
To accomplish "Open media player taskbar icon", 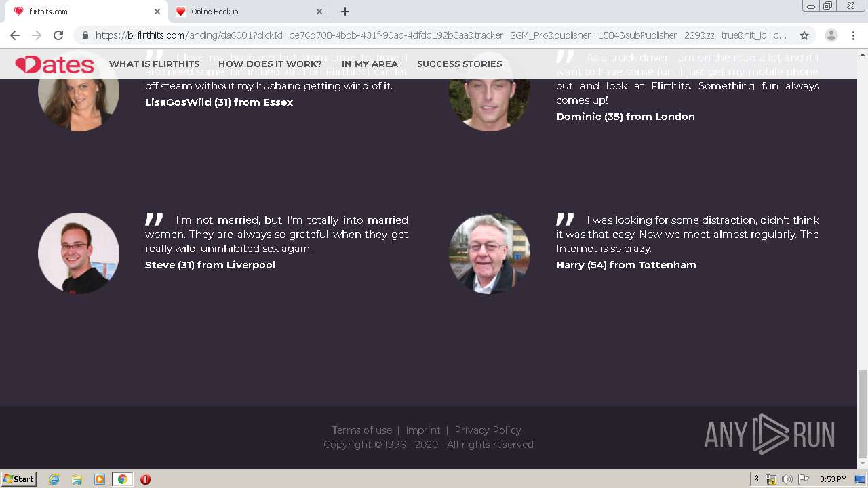I will (x=100, y=479).
